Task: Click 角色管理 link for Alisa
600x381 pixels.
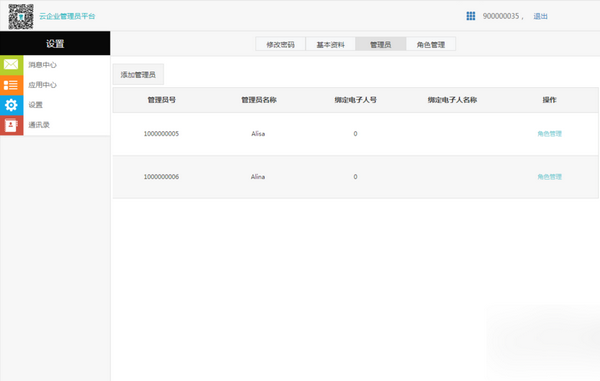Action: pos(549,134)
